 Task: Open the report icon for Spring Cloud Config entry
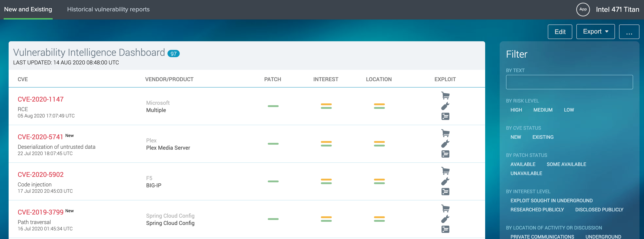pyautogui.click(x=445, y=229)
